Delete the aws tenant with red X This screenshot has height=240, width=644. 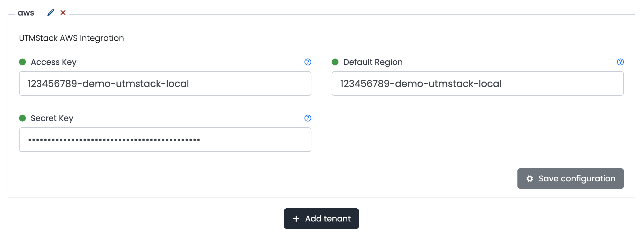point(63,13)
